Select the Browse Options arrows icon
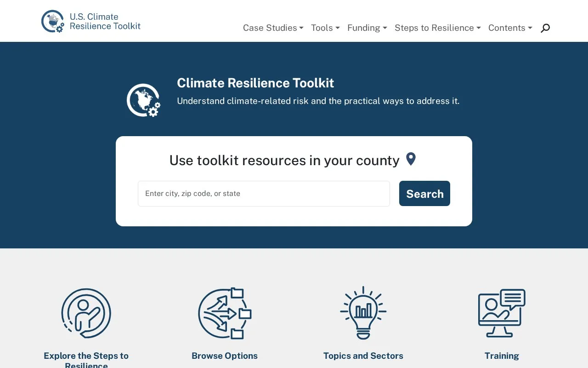 [225, 313]
